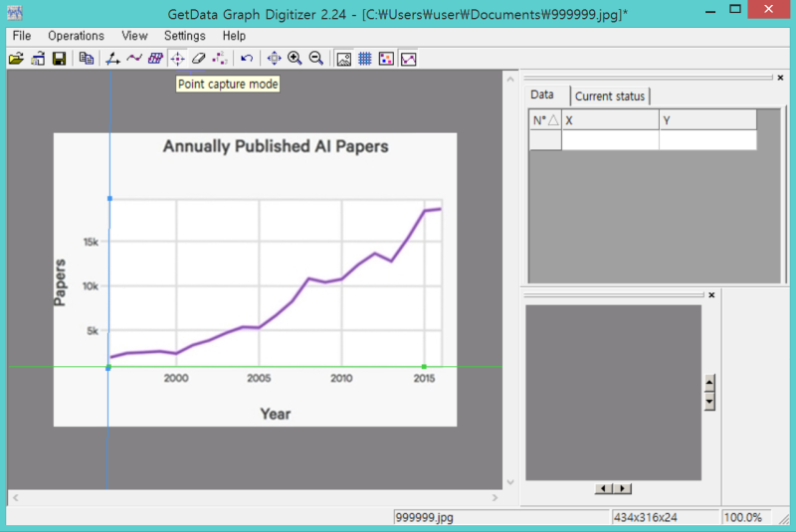Copy data using the clipboard toolbar icon

(x=87, y=59)
